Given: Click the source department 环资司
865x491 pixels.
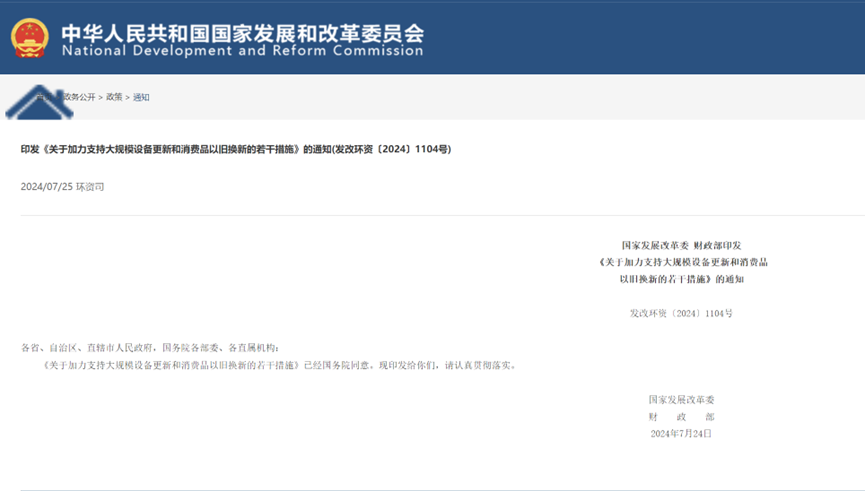Looking at the screenshot, I should [x=90, y=186].
